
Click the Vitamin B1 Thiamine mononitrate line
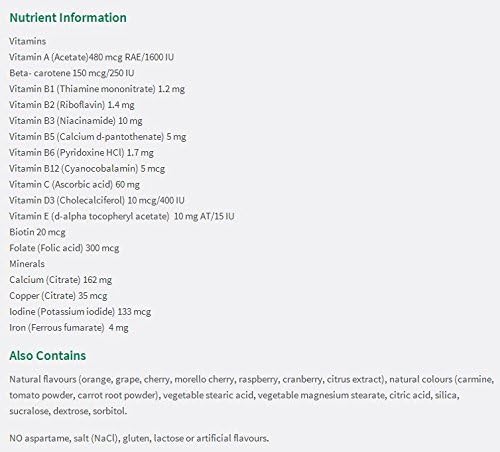click(97, 89)
